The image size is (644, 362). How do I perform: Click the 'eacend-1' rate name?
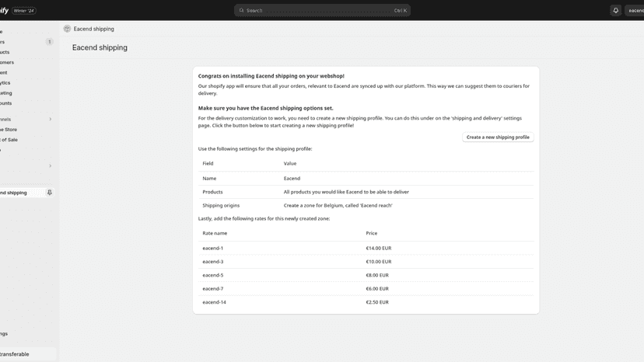(213, 249)
